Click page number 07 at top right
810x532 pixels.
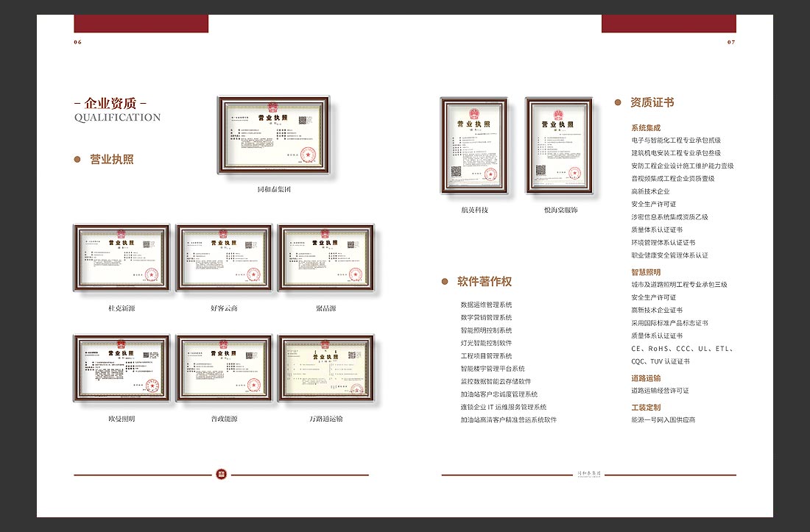(x=731, y=42)
